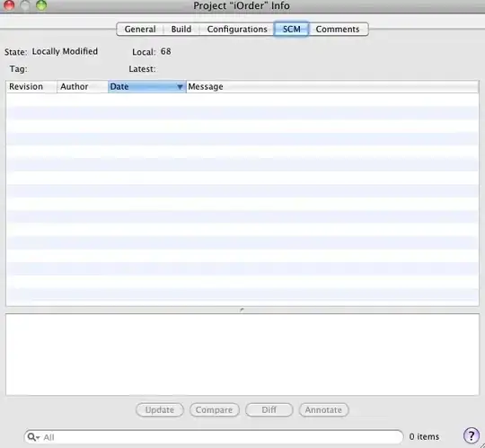Click the Date column header
This screenshot has width=485, height=448.
click(147, 86)
